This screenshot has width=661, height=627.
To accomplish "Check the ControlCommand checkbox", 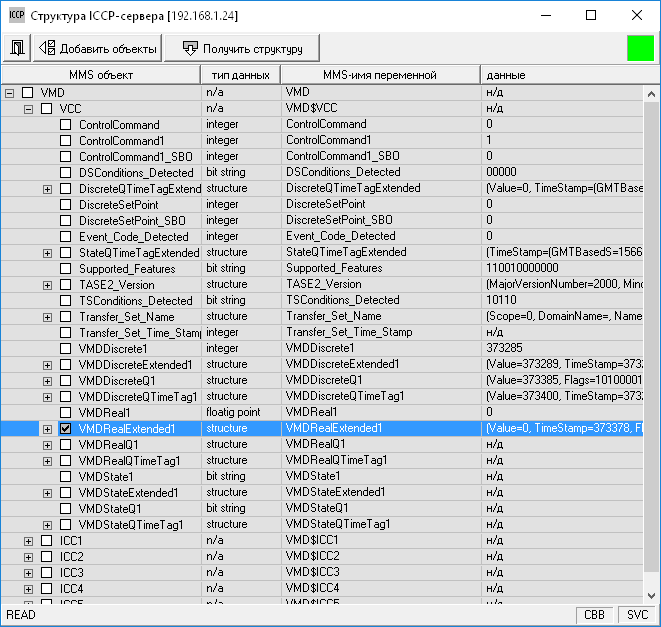I will coord(66,125).
